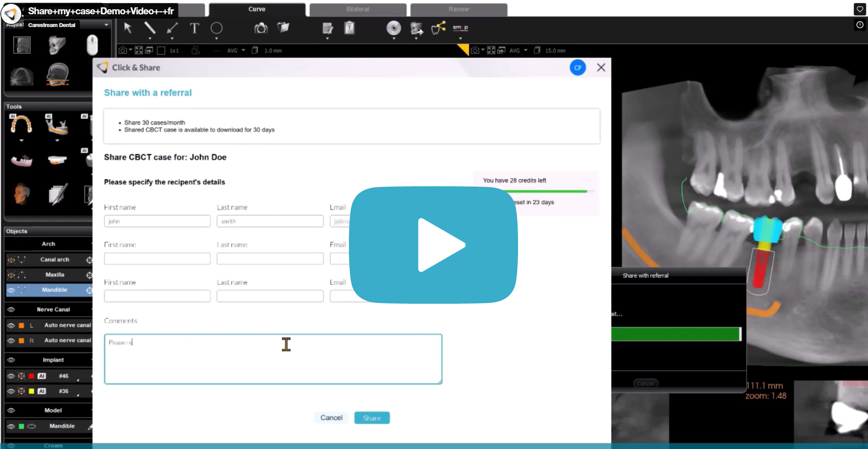Select the Text annotation tool
Screen dimensions: 868x449
(x=194, y=28)
